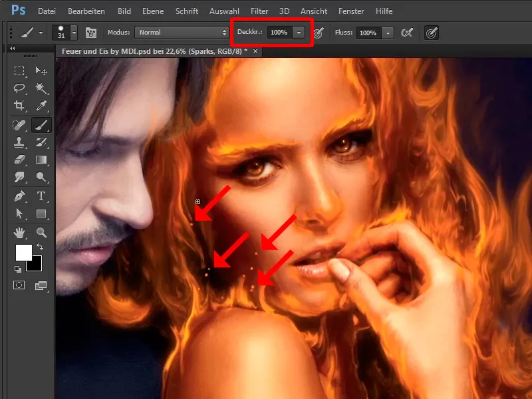Image resolution: width=532 pixels, height=399 pixels.
Task: Open the Bearbeiten menu
Action: [x=86, y=11]
